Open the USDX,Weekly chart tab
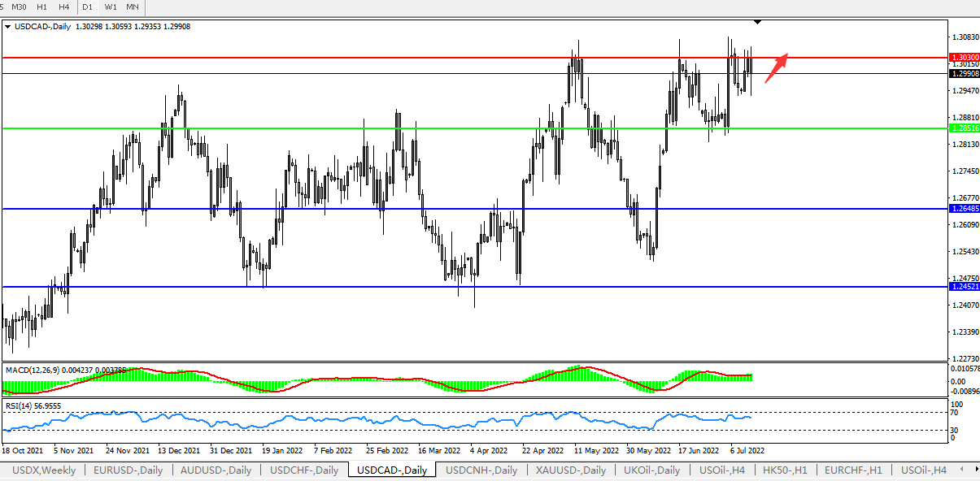 (x=43, y=470)
